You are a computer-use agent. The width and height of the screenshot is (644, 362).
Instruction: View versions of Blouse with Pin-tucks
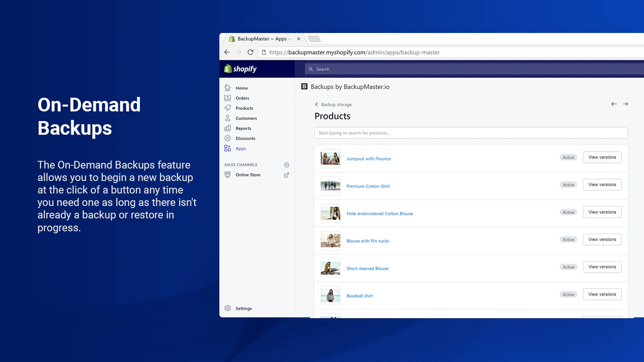(602, 239)
